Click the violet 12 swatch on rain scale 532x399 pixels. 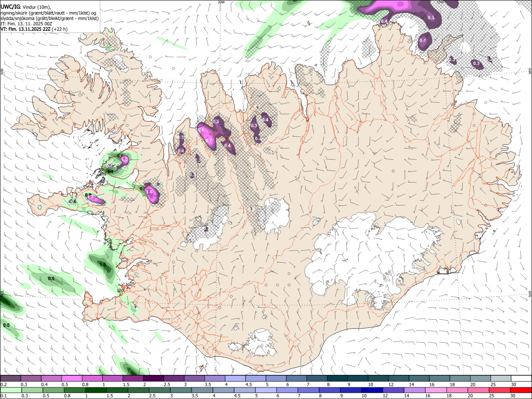393,390
